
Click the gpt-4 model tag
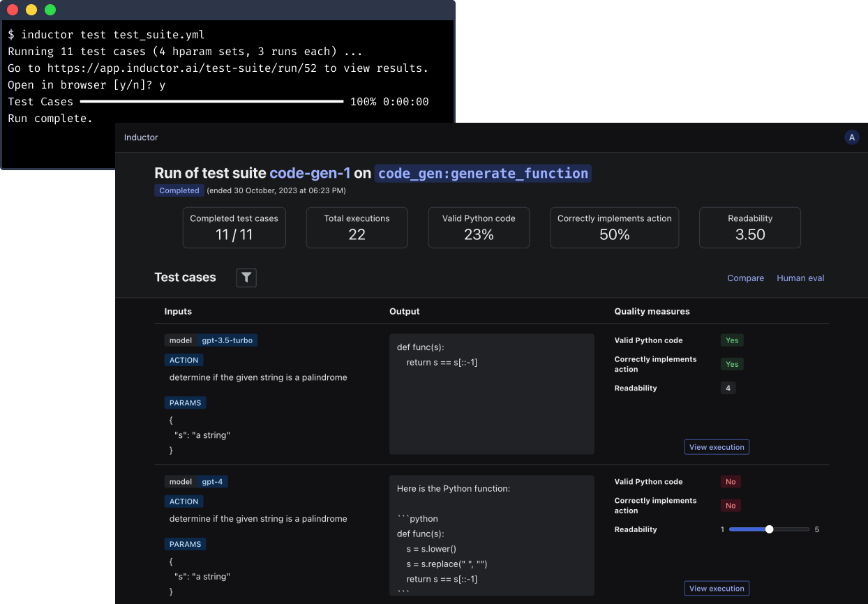pos(212,482)
